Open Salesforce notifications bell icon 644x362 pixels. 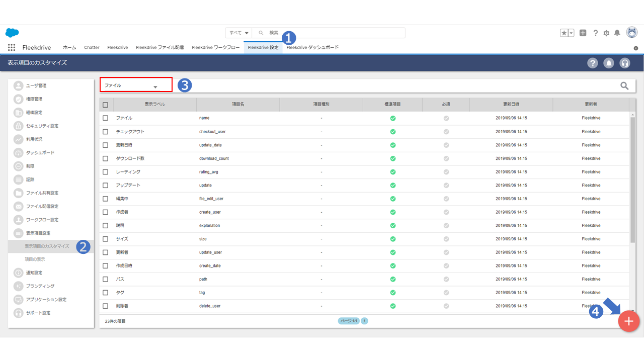tap(617, 33)
